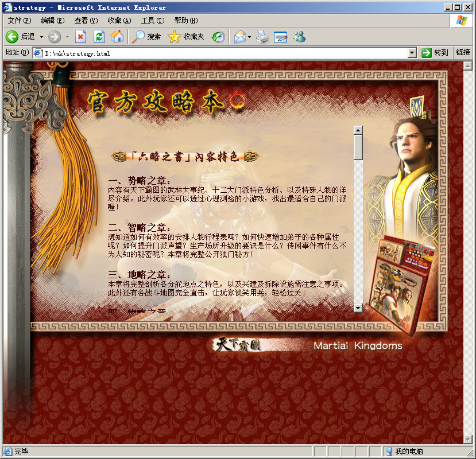The image size is (476, 459).
Task: Open the Back history dropdown arrow
Action: click(41, 37)
